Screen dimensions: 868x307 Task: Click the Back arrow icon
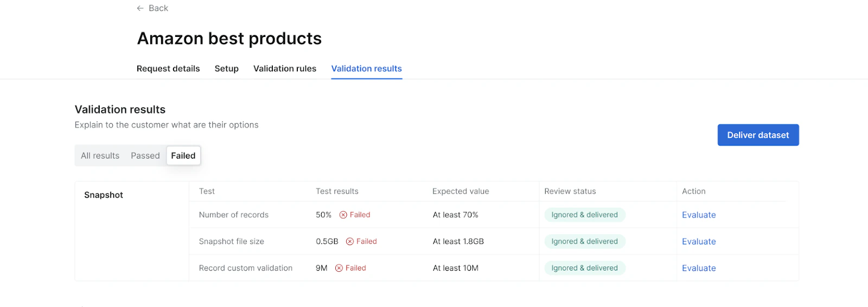coord(140,8)
